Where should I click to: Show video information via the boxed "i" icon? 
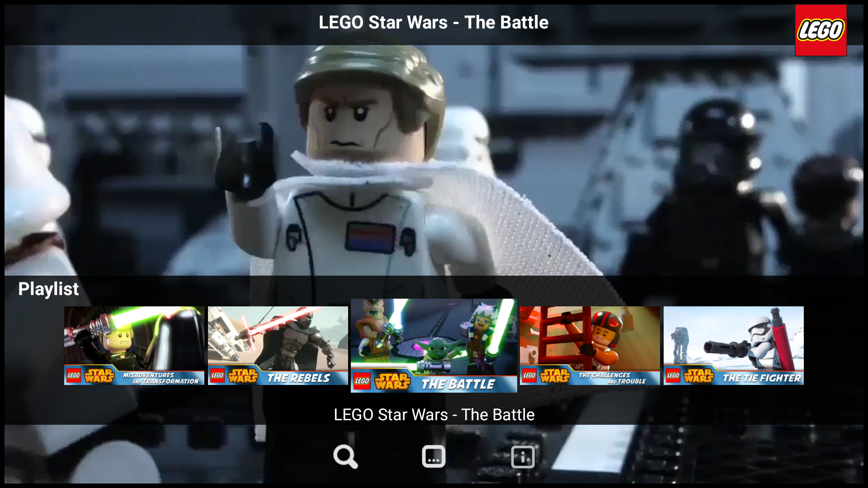click(522, 456)
